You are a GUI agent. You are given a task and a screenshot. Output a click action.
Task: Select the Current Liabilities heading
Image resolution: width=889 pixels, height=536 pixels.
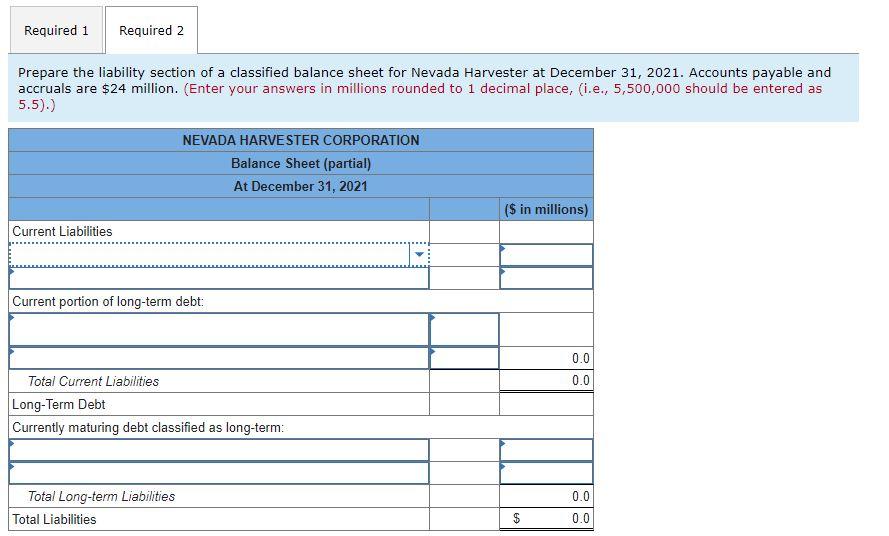[62, 231]
